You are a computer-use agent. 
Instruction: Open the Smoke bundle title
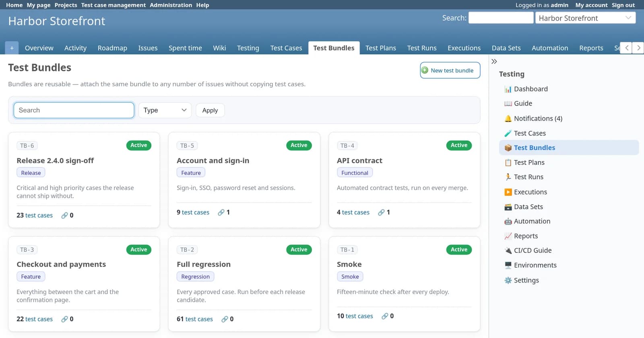tap(349, 265)
